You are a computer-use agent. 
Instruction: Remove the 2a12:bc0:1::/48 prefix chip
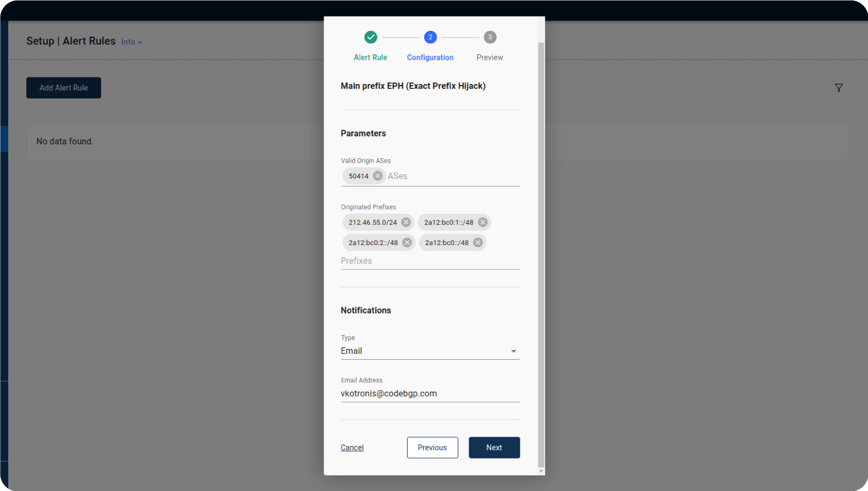point(482,222)
